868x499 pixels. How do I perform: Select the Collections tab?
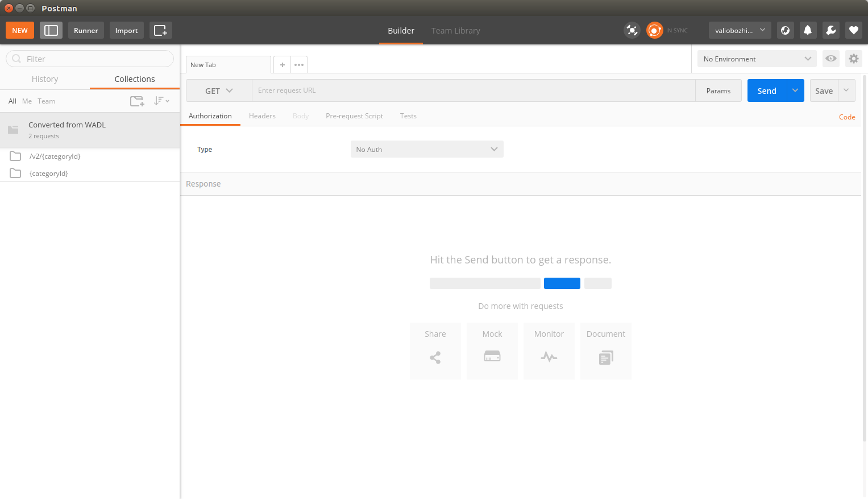135,79
